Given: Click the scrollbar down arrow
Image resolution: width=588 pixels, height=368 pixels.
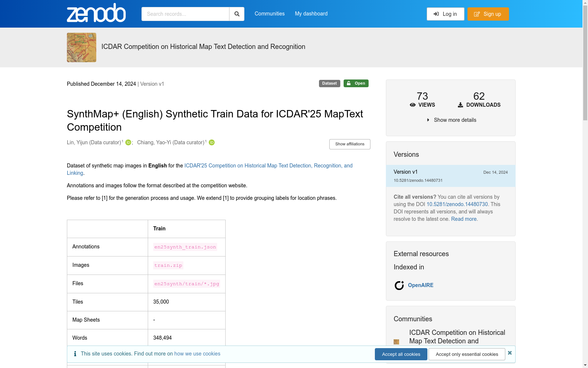Looking at the screenshot, I should [x=585, y=365].
